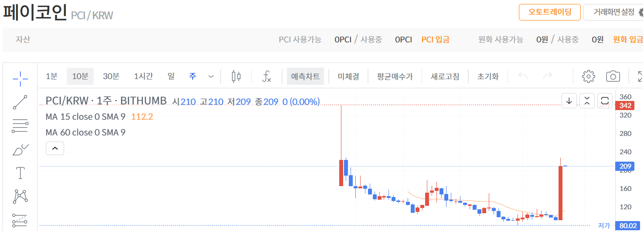Open the PCI 입금 deposit link
The height and width of the screenshot is (232, 644).
(x=435, y=39)
